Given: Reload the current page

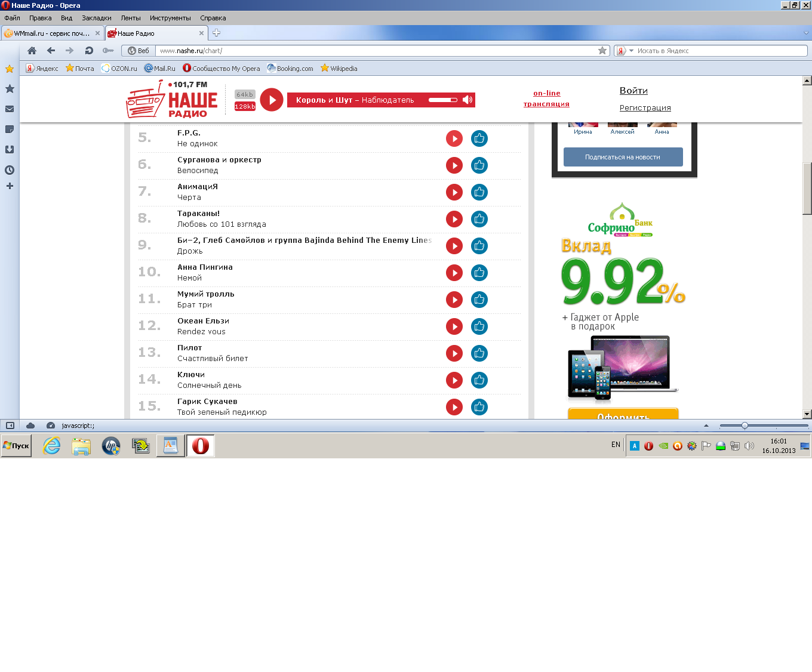Looking at the screenshot, I should coord(89,51).
